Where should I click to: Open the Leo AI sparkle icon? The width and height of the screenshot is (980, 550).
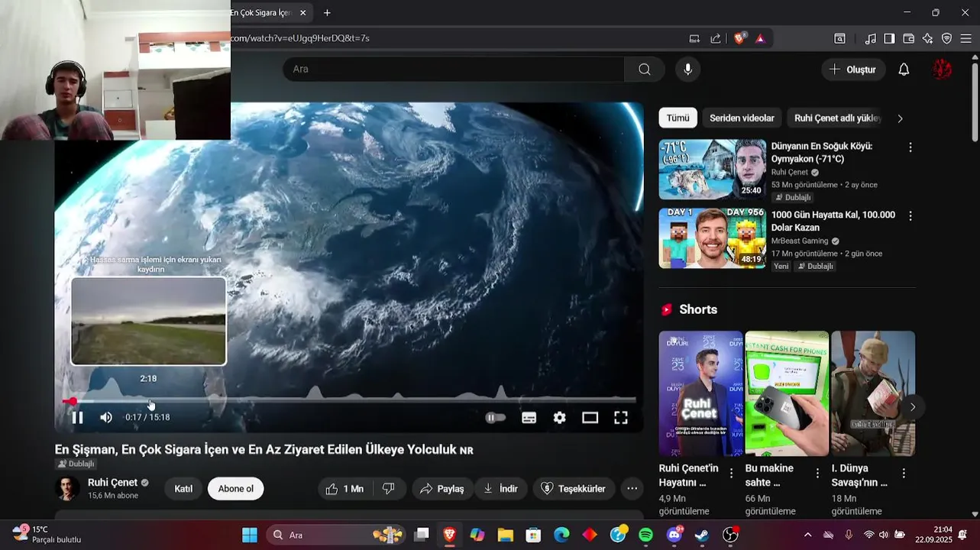pos(927,38)
